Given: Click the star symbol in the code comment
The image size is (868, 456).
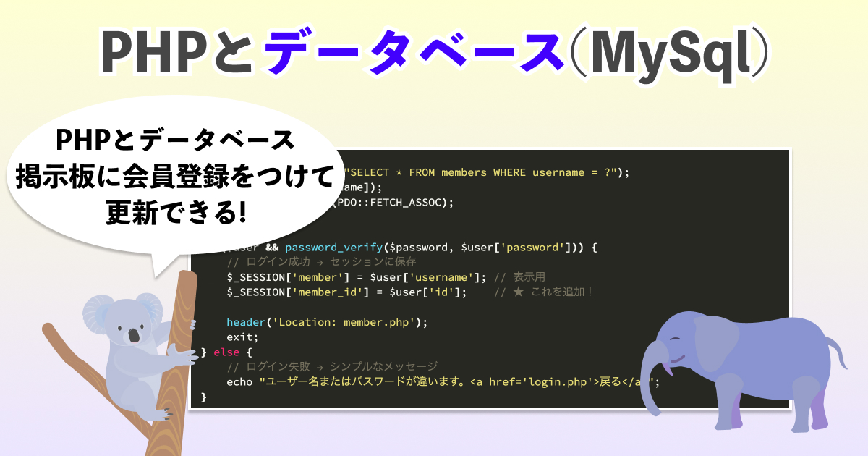Looking at the screenshot, I should [517, 292].
